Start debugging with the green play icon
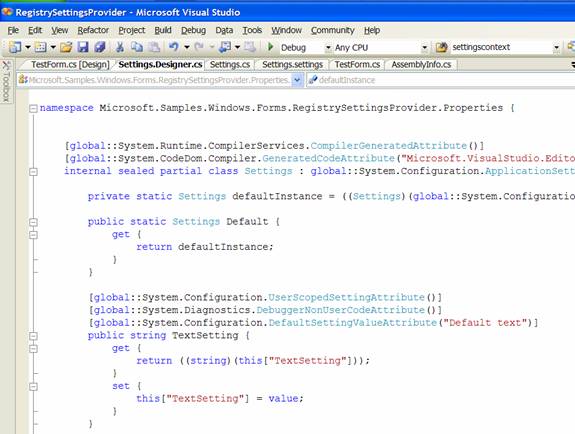Image resolution: width=575 pixels, height=434 pixels. point(271,47)
